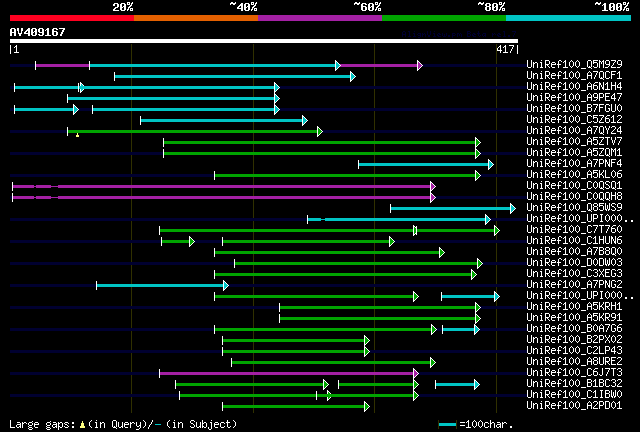Select hit label UniRef100_B0A7G6
The width and height of the screenshot is (640, 432).
pyautogui.click(x=574, y=328)
